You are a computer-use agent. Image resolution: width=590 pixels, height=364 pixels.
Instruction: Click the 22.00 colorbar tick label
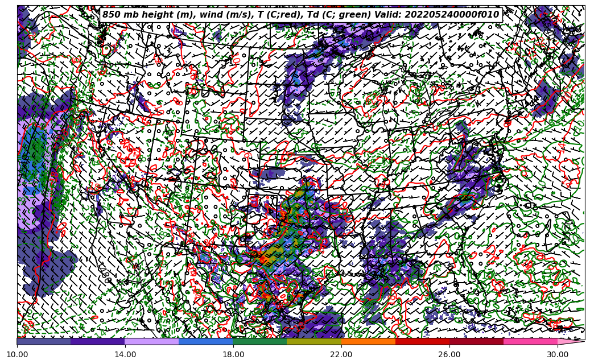pos(341,355)
